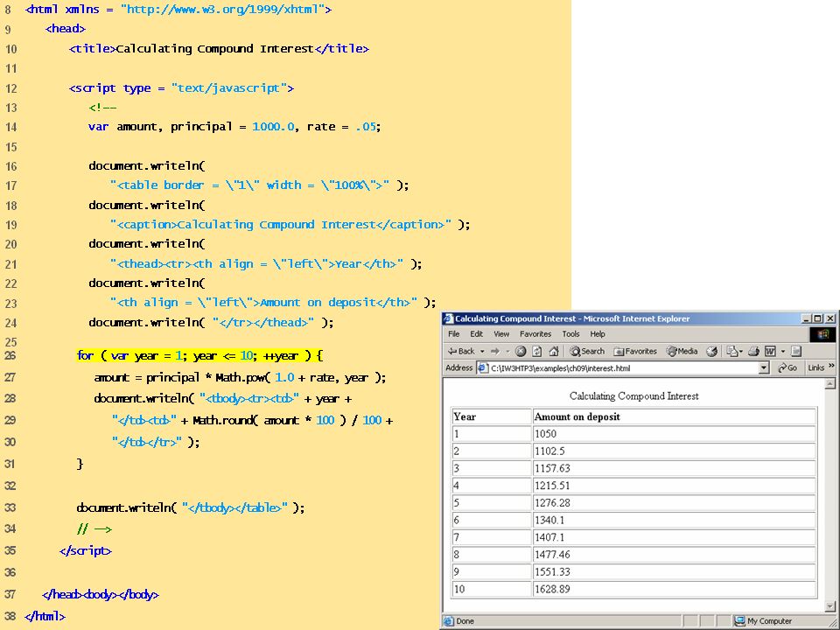This screenshot has width=840, height=630.
Task: Click the closing html tag on line 38
Action: point(45,617)
